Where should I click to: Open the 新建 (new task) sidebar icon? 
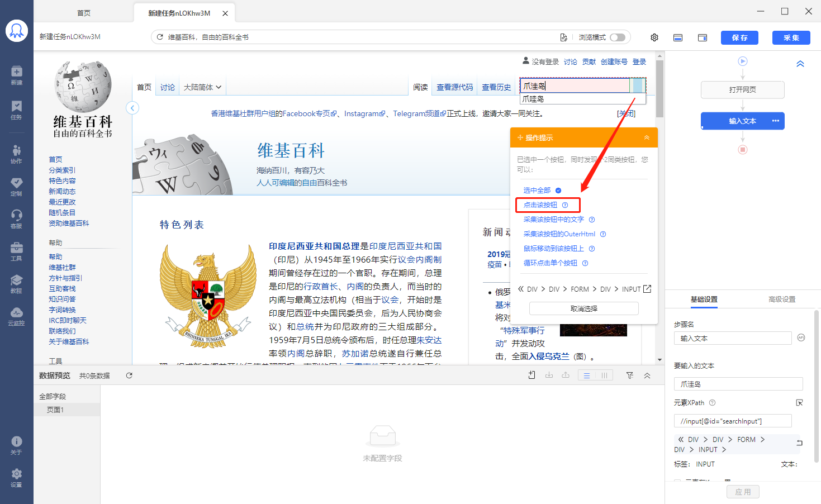coord(17,75)
